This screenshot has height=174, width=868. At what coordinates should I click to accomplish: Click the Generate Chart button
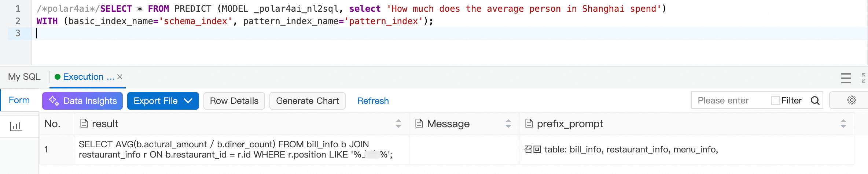pyautogui.click(x=307, y=101)
